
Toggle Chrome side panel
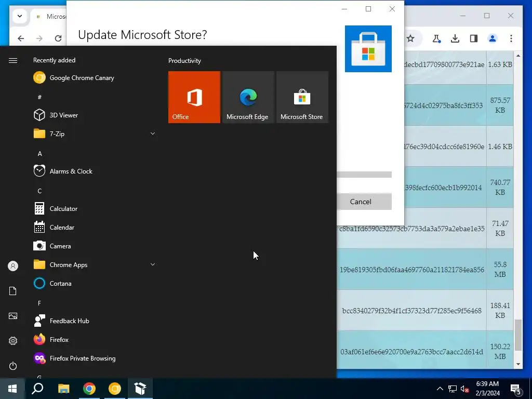[474, 38]
